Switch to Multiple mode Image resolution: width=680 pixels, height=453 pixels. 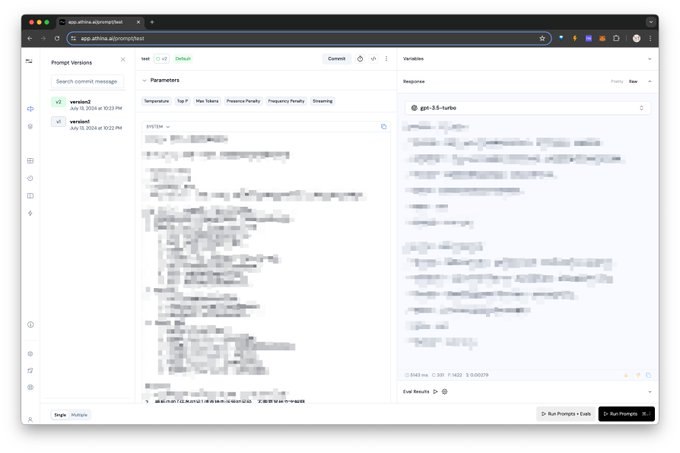(79, 415)
